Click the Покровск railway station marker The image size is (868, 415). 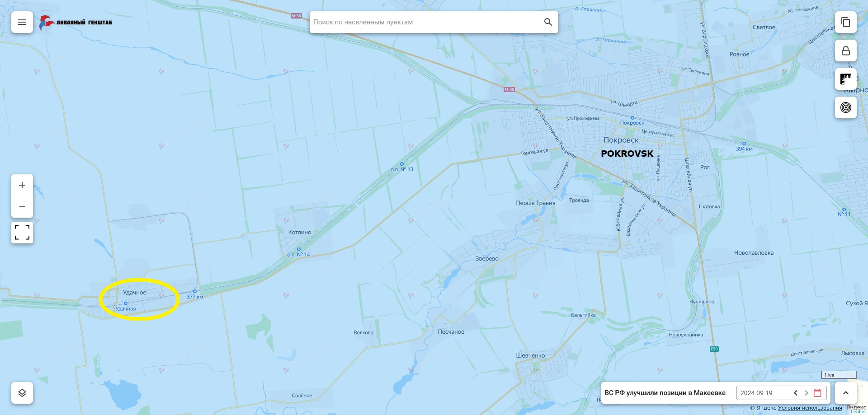tap(632, 118)
